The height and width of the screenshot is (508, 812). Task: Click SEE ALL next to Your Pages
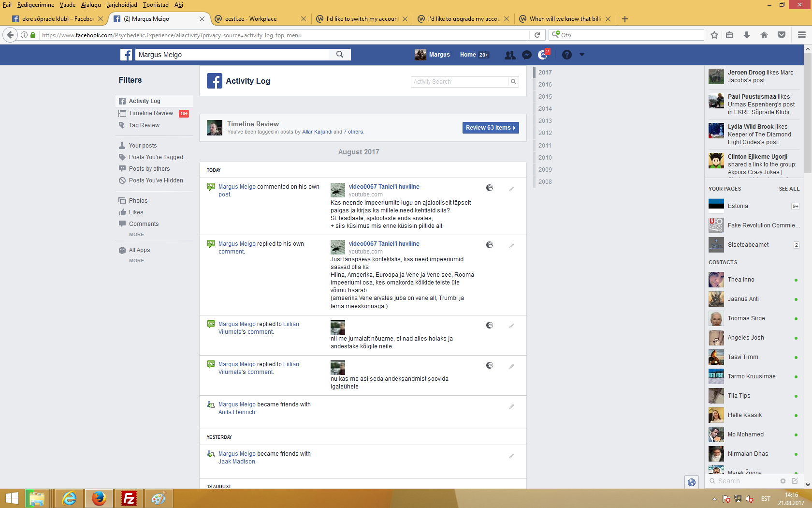pyautogui.click(x=789, y=189)
